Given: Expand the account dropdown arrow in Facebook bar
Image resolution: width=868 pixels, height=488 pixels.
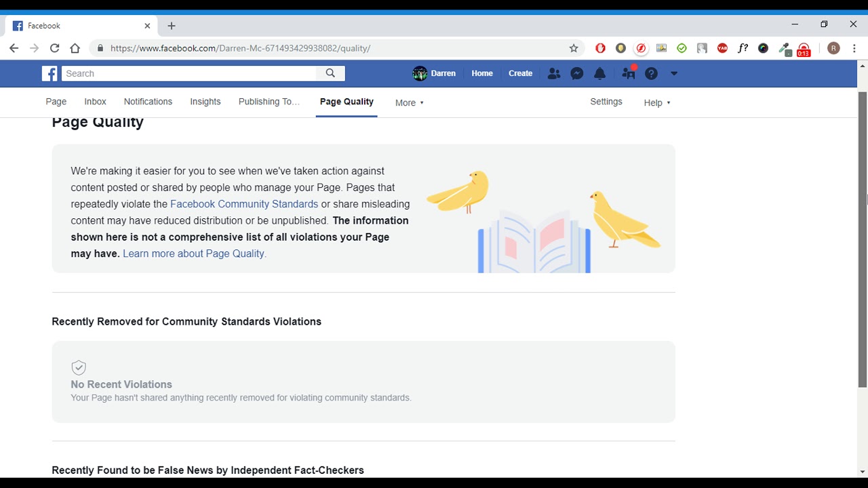Looking at the screenshot, I should tap(673, 73).
